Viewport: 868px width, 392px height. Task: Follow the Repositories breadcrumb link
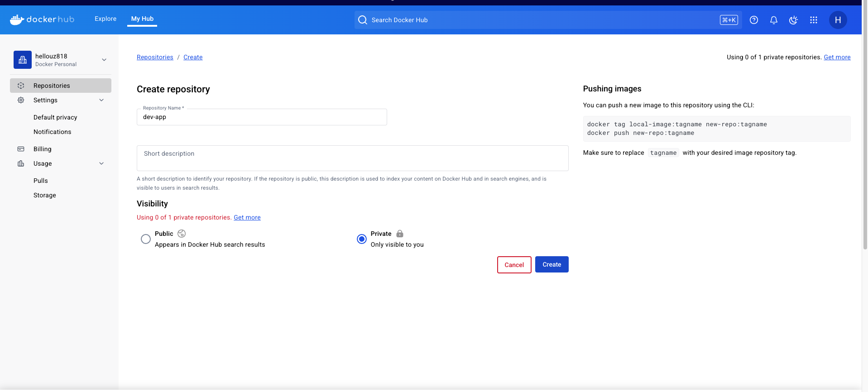pyautogui.click(x=155, y=57)
